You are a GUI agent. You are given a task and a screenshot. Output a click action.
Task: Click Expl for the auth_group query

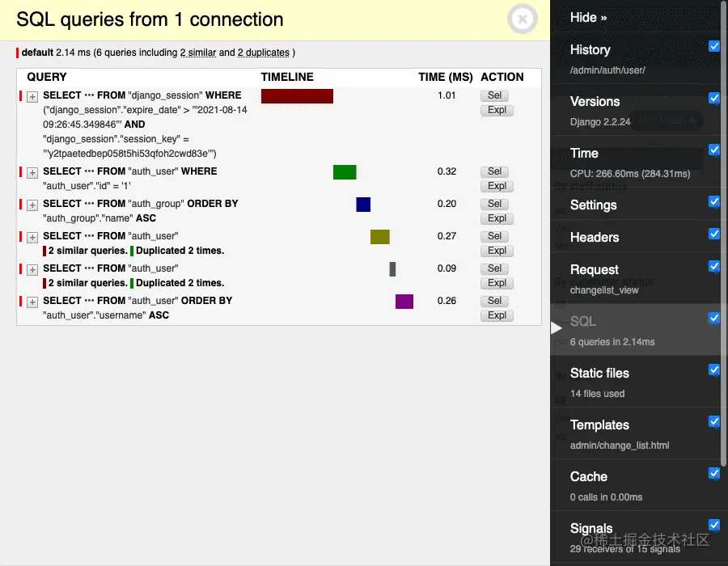pos(497,218)
